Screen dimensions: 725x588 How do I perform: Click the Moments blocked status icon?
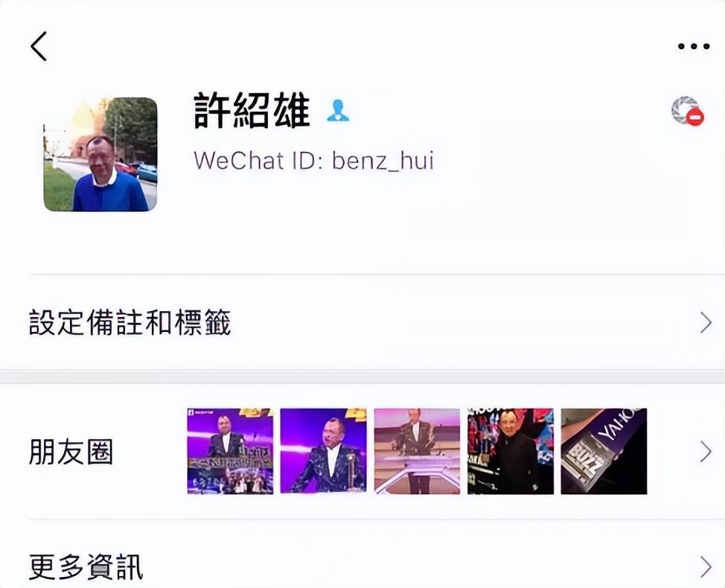pyautogui.click(x=688, y=112)
